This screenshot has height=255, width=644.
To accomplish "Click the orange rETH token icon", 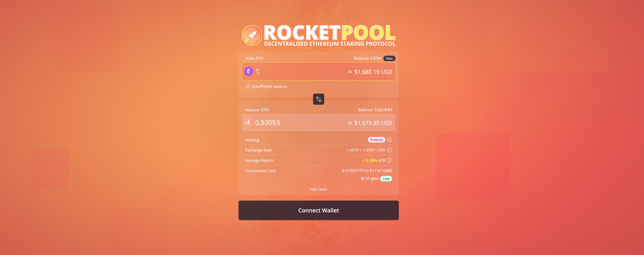I will (x=249, y=123).
